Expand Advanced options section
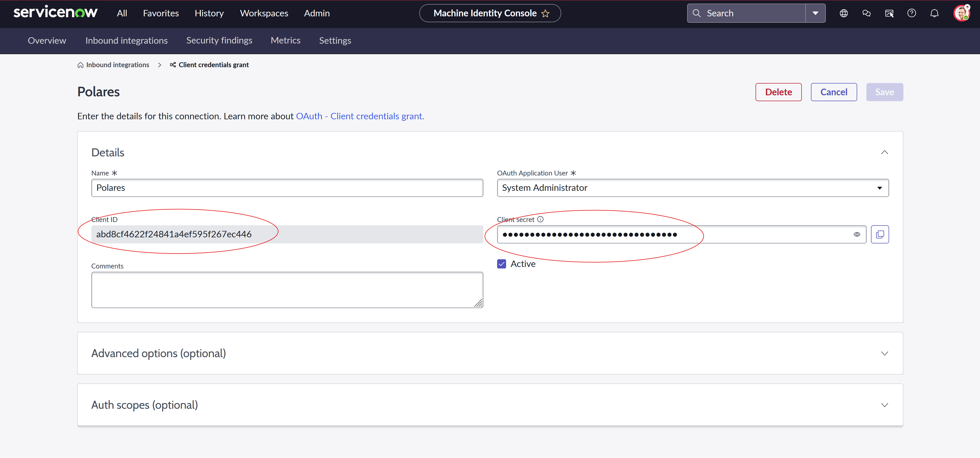The height and width of the screenshot is (458, 980). (x=884, y=353)
